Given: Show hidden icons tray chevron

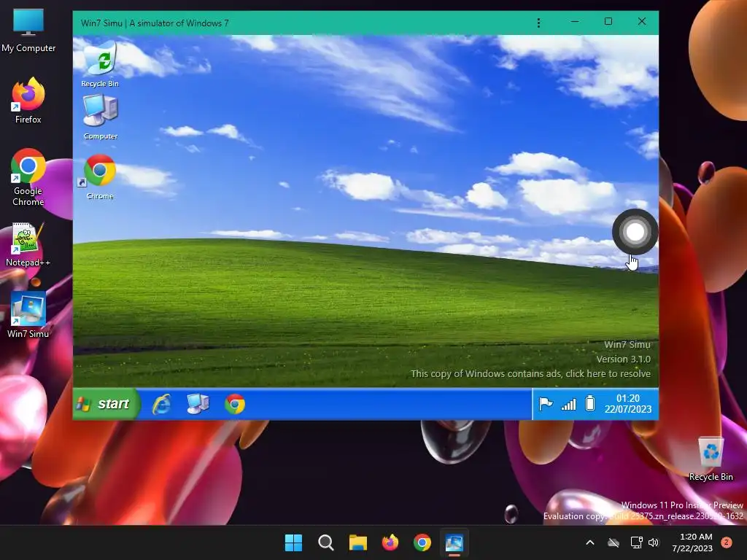Looking at the screenshot, I should [x=589, y=542].
